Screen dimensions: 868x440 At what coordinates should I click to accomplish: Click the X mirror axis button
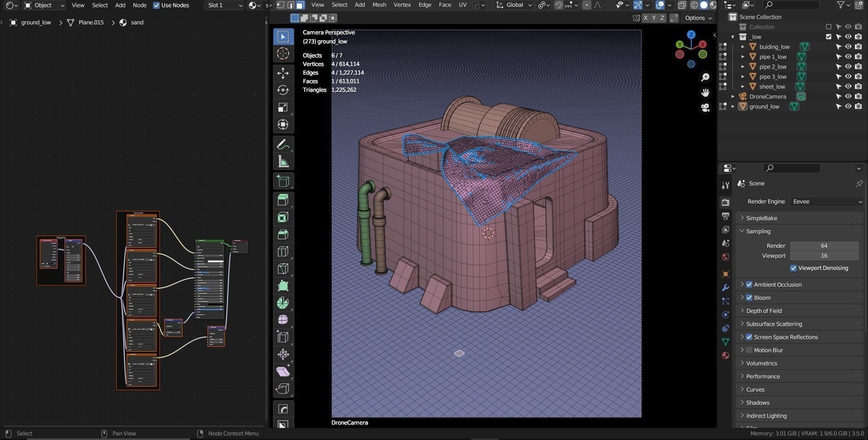645,18
